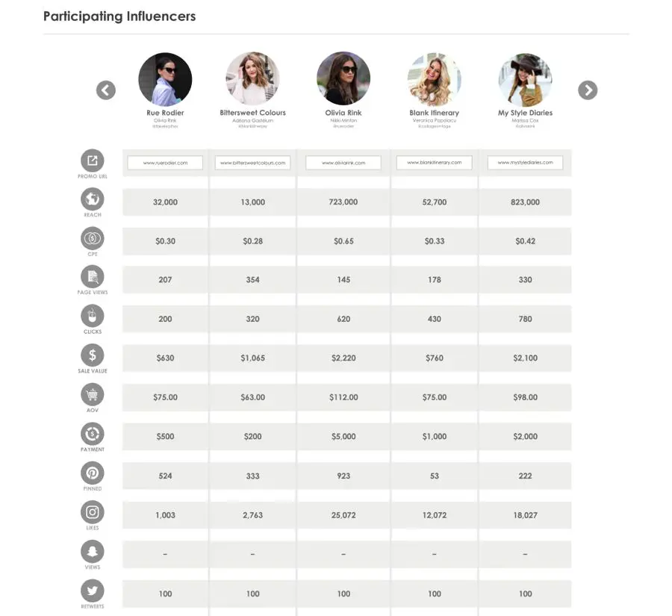Click the Page Views document icon
This screenshot has width=672, height=616.
click(x=93, y=278)
